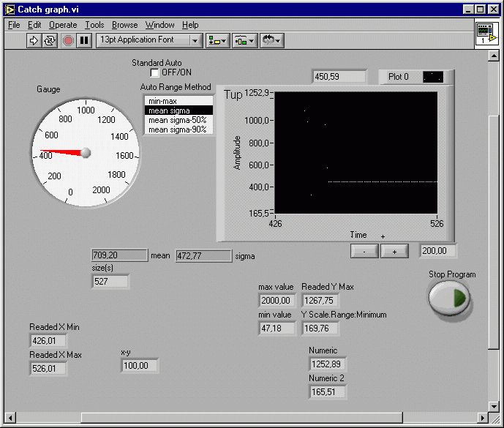Click the Amplitude axis label
The width and height of the screenshot is (504, 428).
click(237, 153)
